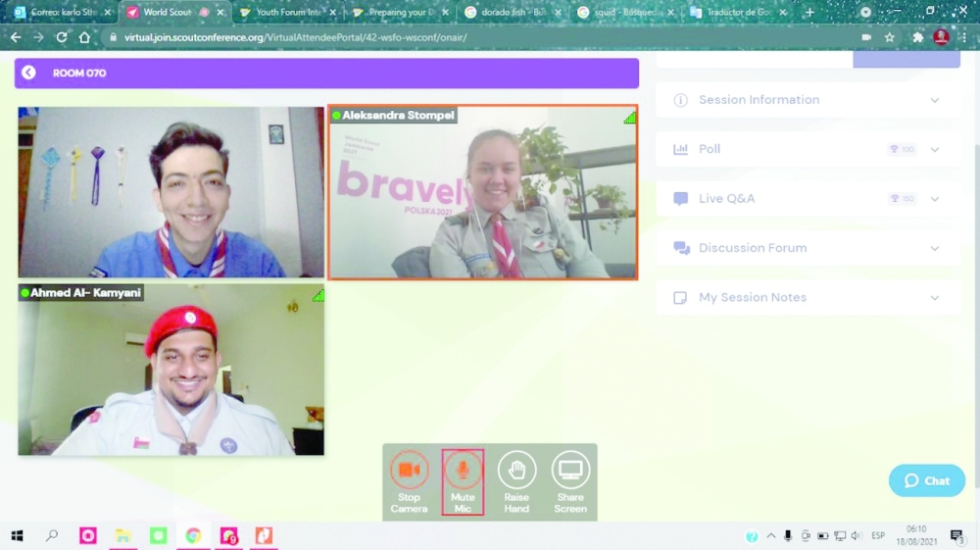980x550 pixels.
Task: Reload the page with the refresh icon
Action: coord(62,37)
